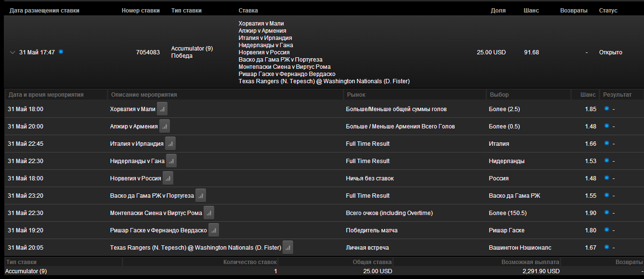Screen dimensions: 644x279
Task: Open stats icon for Норвегия v Россия
Action: pos(168,178)
